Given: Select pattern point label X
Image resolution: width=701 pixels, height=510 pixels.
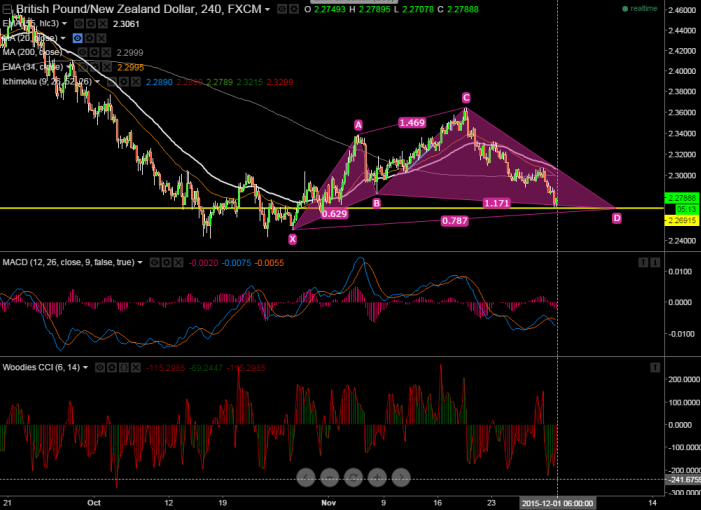Looking at the screenshot, I should [292, 239].
